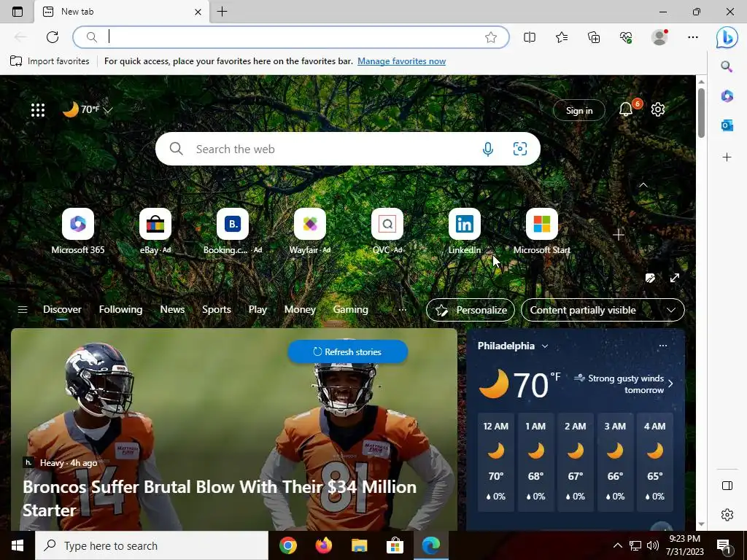Expand background to full view

[675, 278]
